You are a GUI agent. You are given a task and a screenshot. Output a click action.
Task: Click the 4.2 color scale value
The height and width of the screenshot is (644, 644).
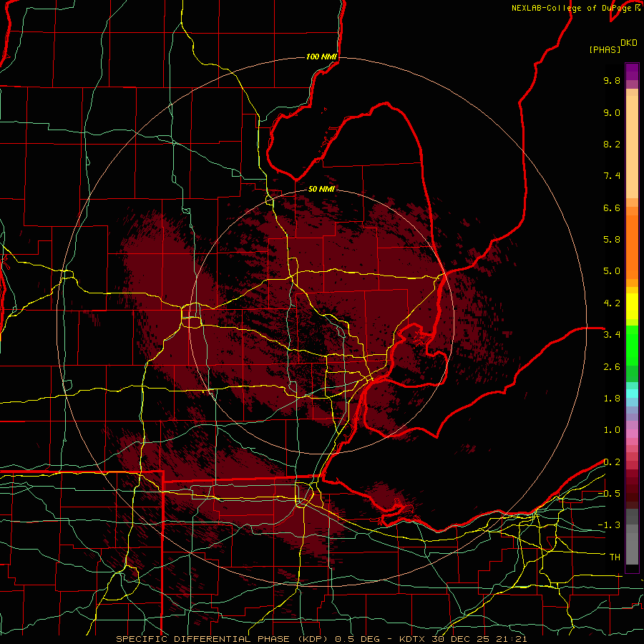coord(612,303)
